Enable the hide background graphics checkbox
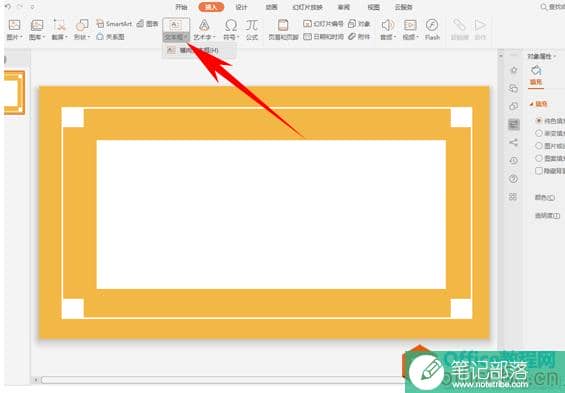The height and width of the screenshot is (393, 565). (539, 171)
